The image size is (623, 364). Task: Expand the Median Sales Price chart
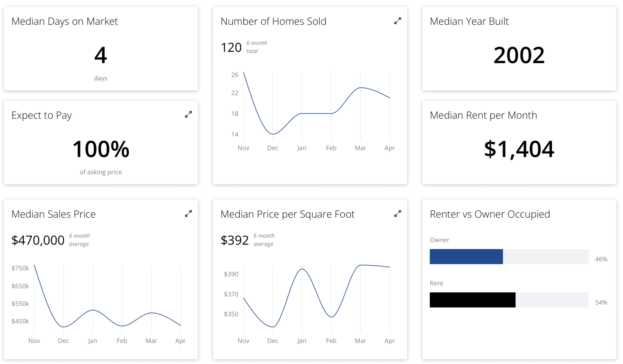pos(188,214)
